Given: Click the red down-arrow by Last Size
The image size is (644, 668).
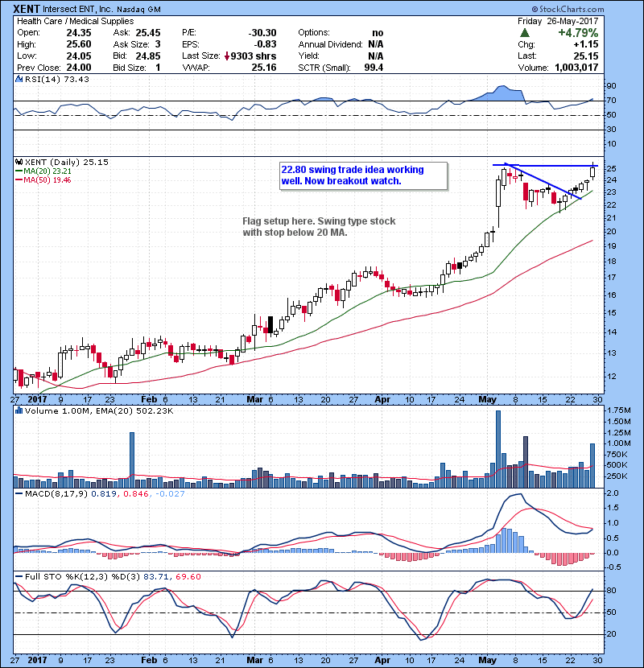Looking at the screenshot, I should [x=227, y=56].
